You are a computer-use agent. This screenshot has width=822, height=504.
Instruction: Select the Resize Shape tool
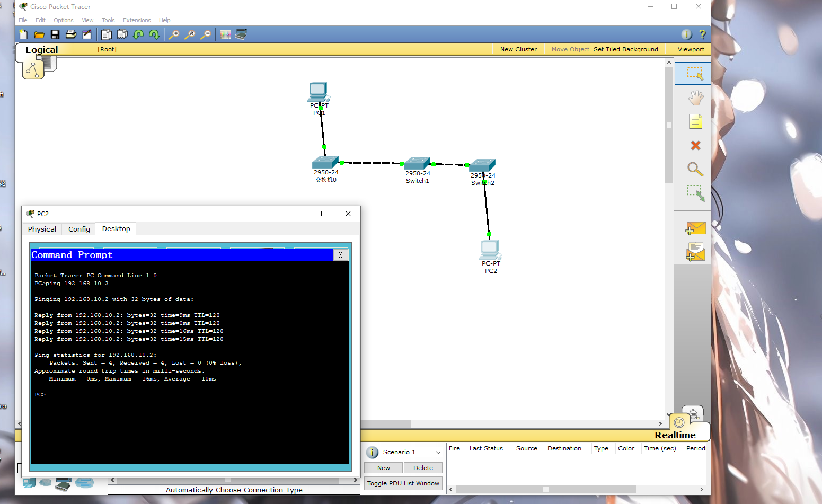pos(695,193)
